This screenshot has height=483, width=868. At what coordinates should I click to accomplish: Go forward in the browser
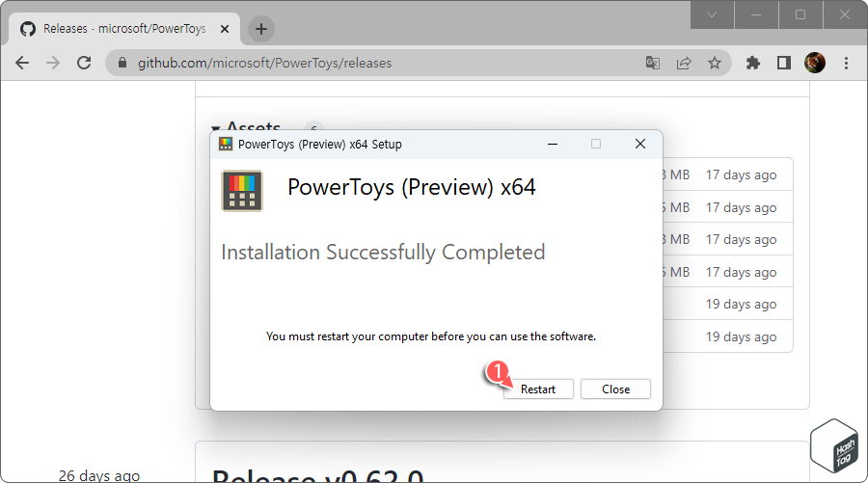[x=53, y=63]
